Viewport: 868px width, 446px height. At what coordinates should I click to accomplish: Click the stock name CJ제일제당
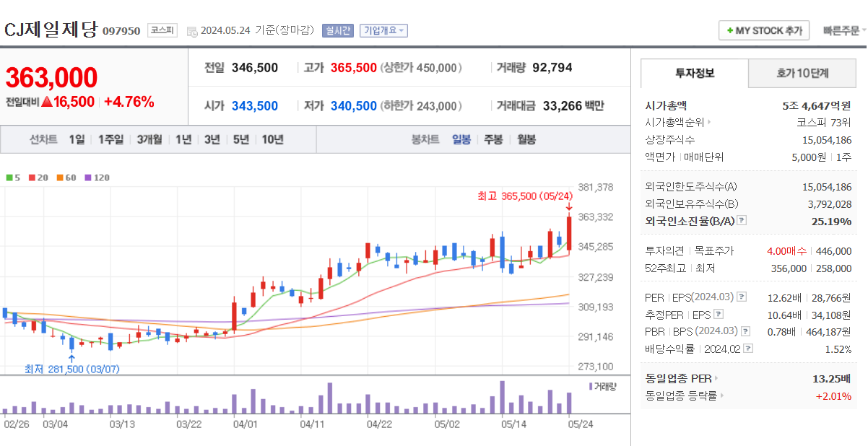(x=51, y=30)
